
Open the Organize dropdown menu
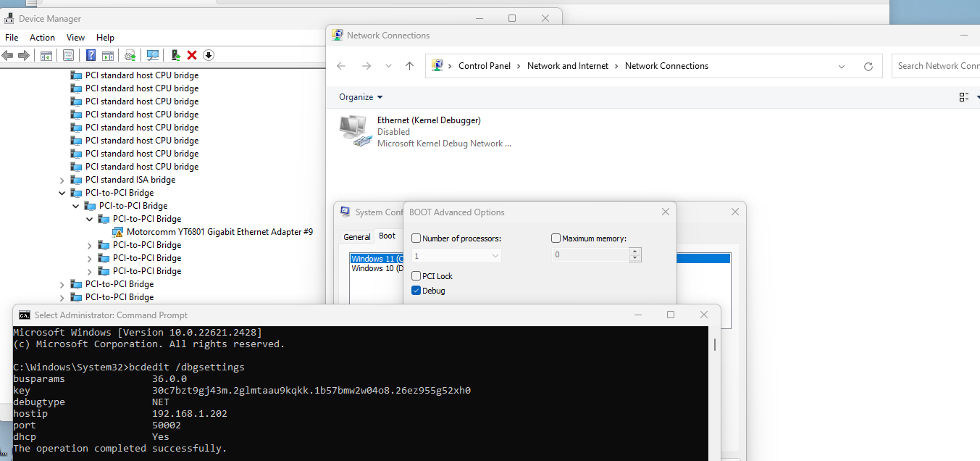click(x=361, y=96)
